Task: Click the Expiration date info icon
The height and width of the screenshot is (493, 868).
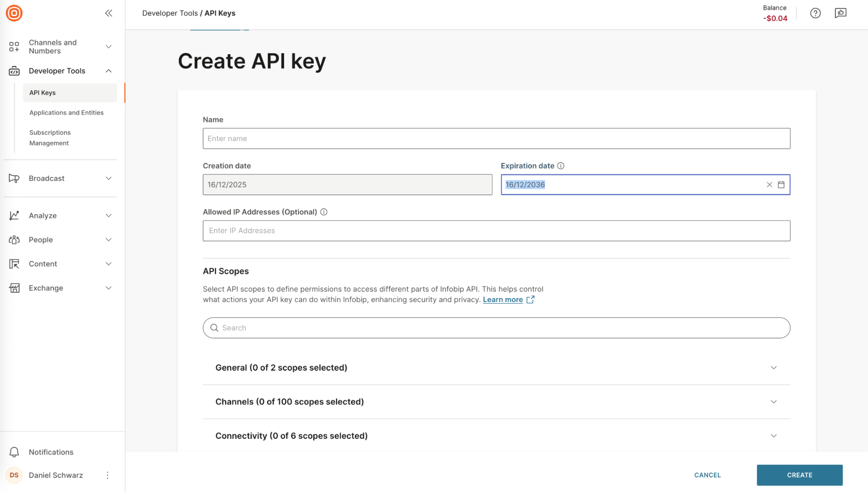Action: 561,165
